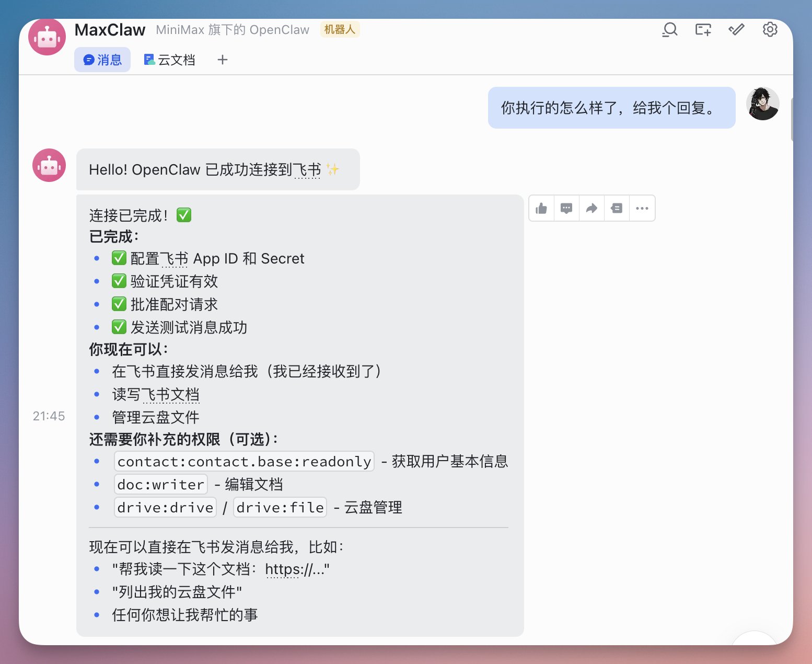
Task: Click the bot avatar beside the Hello message
Action: click(x=49, y=165)
